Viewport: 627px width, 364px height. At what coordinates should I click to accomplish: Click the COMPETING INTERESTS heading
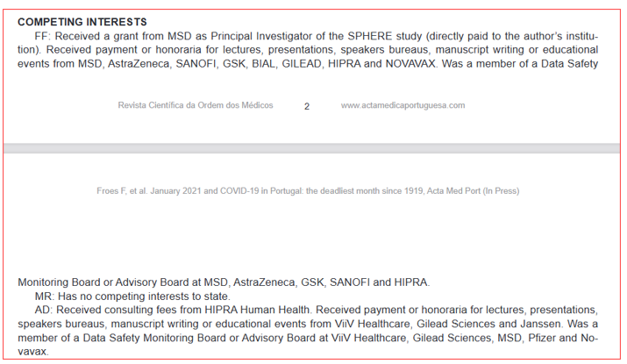click(x=82, y=21)
